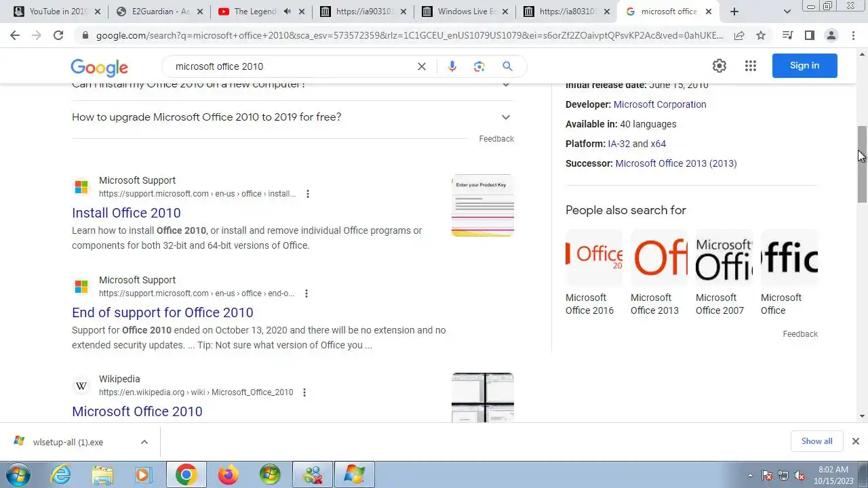Select the Microsoft Office 2007 card

point(724,272)
